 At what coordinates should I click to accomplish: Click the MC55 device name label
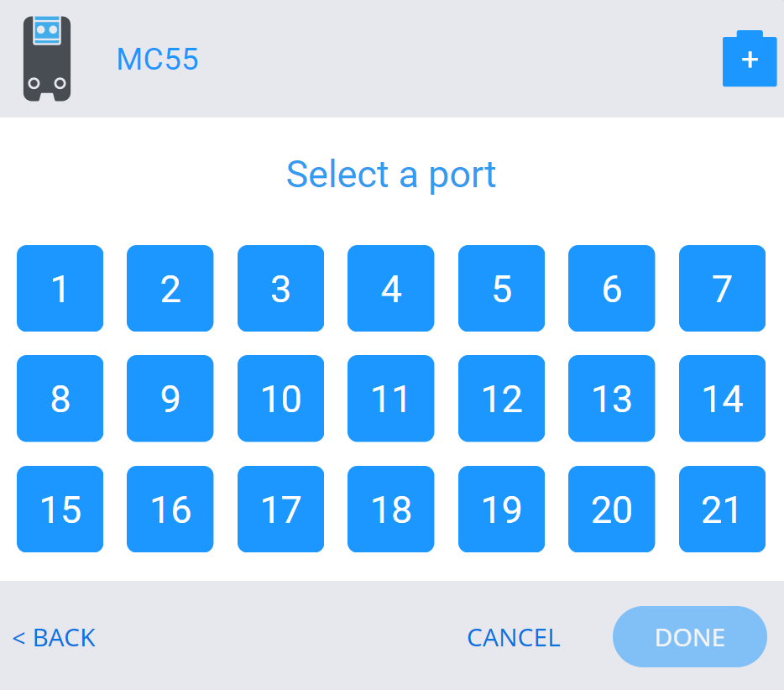point(157,60)
